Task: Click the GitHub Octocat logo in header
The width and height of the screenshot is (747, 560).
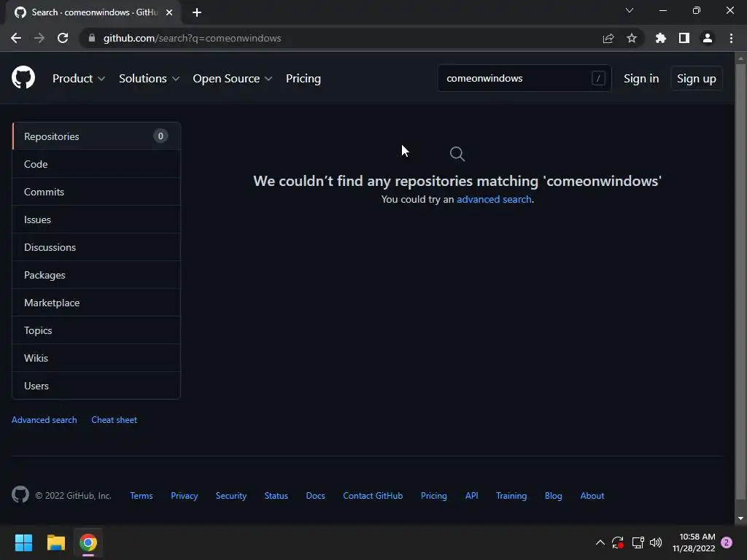Action: pyautogui.click(x=23, y=77)
